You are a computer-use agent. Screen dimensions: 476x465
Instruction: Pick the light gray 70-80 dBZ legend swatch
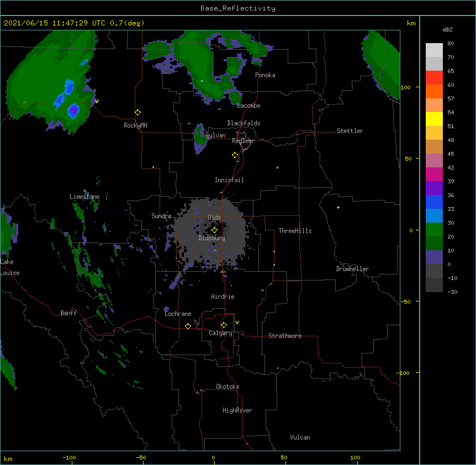tap(434, 50)
